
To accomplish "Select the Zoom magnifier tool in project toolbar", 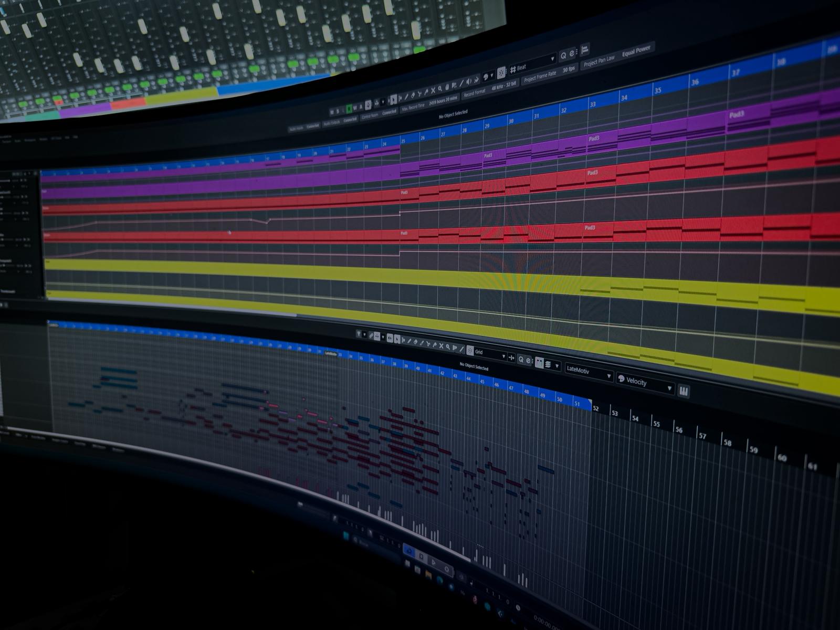I will (x=440, y=90).
